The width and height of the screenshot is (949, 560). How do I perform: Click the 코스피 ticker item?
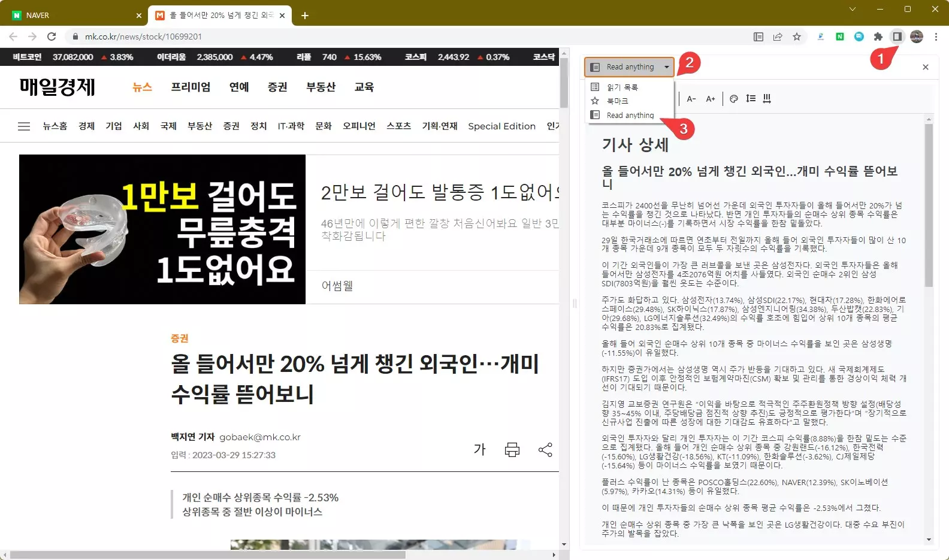click(457, 57)
